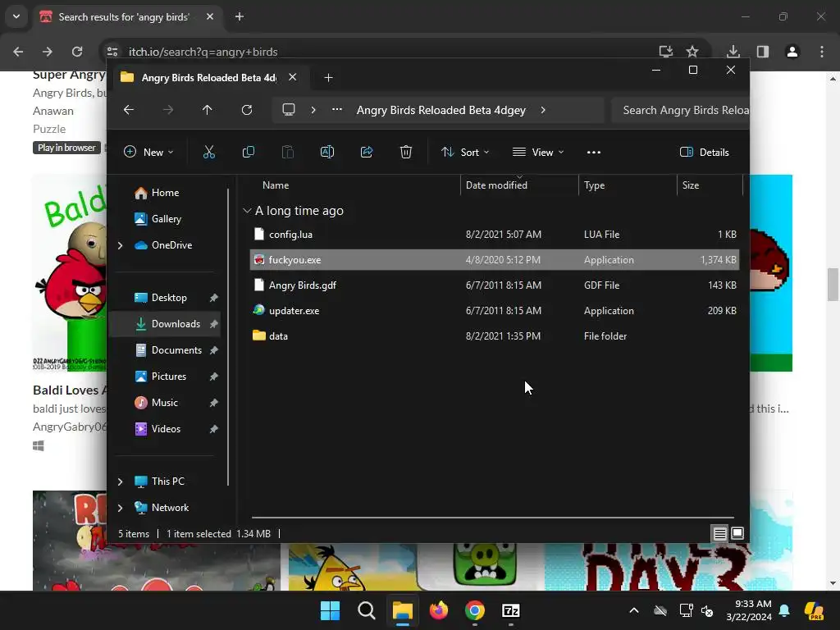Click the Paste clipboard icon in Explorer toolbar
The height and width of the screenshot is (630, 840).
(288, 152)
